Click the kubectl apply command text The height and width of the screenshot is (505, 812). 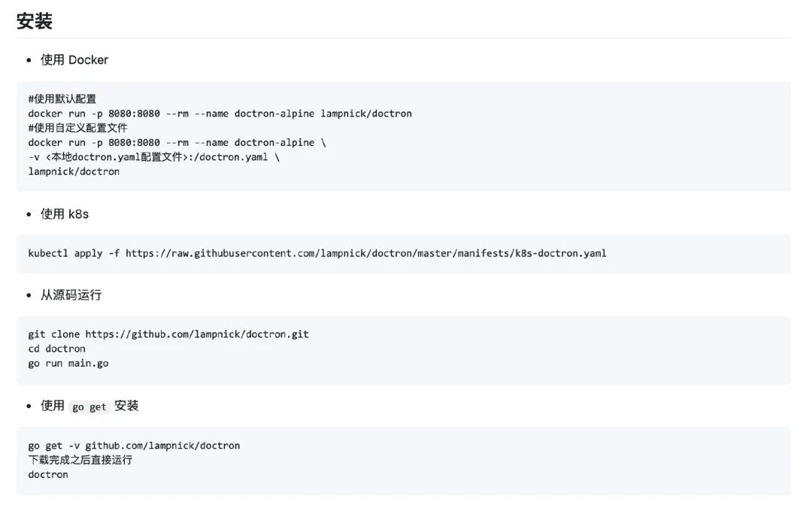(74, 253)
